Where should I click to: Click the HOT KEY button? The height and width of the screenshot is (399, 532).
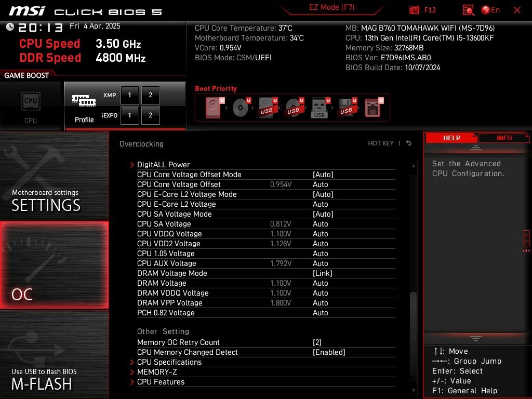click(x=381, y=143)
